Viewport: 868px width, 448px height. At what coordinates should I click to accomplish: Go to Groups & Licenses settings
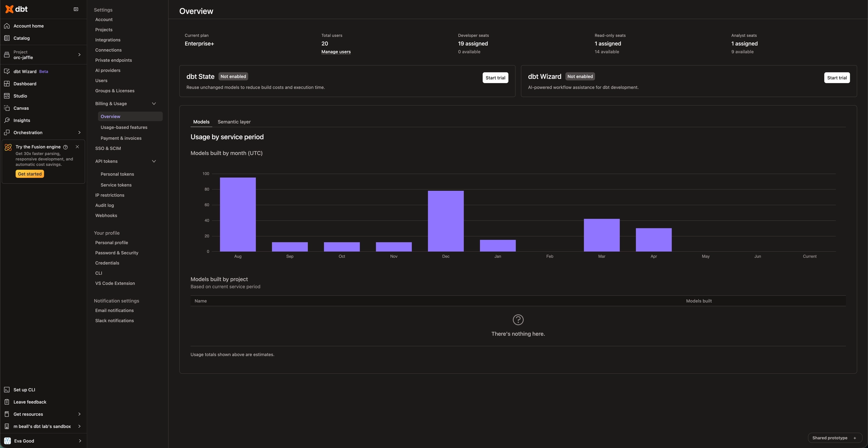point(115,91)
